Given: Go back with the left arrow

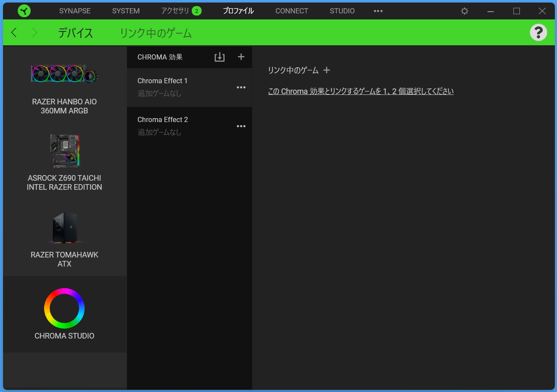Looking at the screenshot, I should tap(14, 32).
